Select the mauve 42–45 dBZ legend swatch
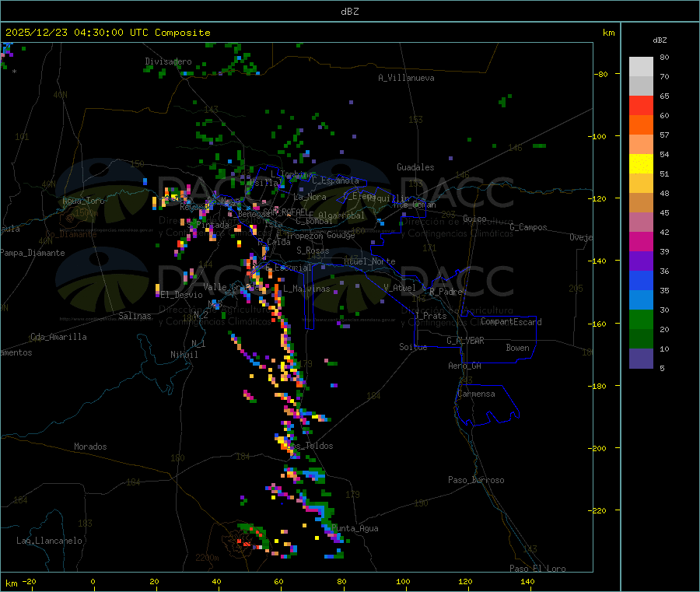Image resolution: width=700 pixels, height=592 pixels. point(641,222)
